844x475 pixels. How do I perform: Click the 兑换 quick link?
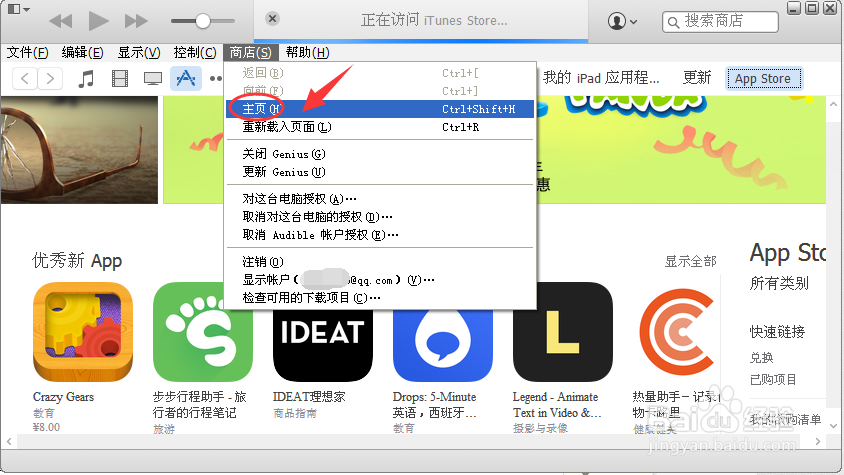[762, 358]
